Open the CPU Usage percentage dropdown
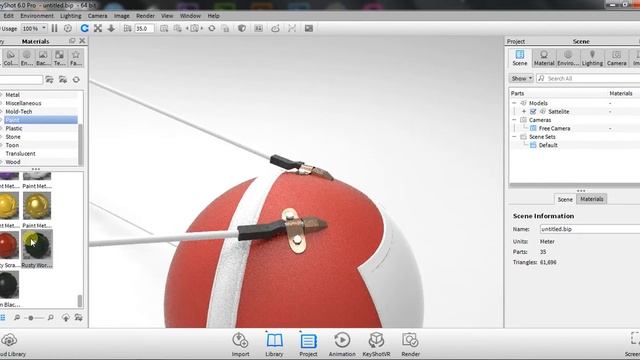 coord(34,29)
